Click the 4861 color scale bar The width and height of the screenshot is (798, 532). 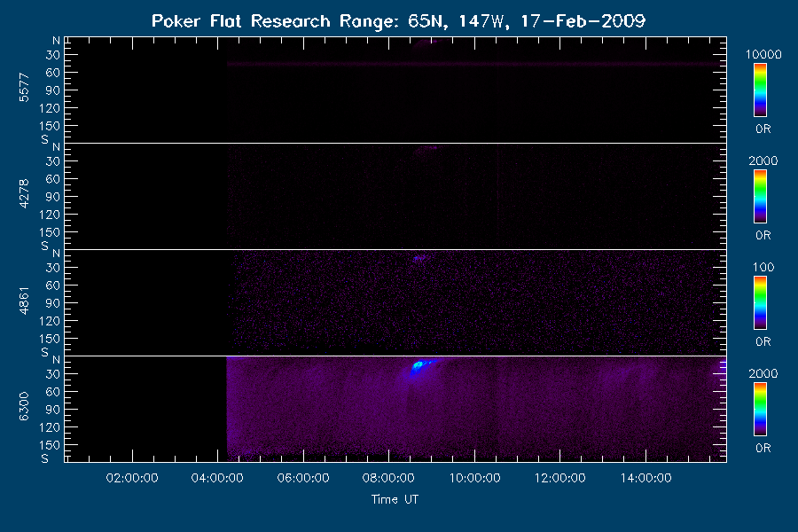[x=761, y=303]
